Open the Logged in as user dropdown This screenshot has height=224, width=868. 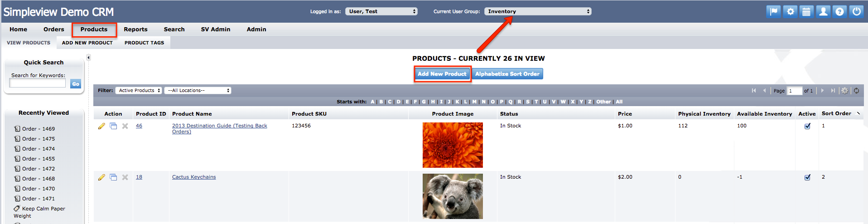coord(381,11)
